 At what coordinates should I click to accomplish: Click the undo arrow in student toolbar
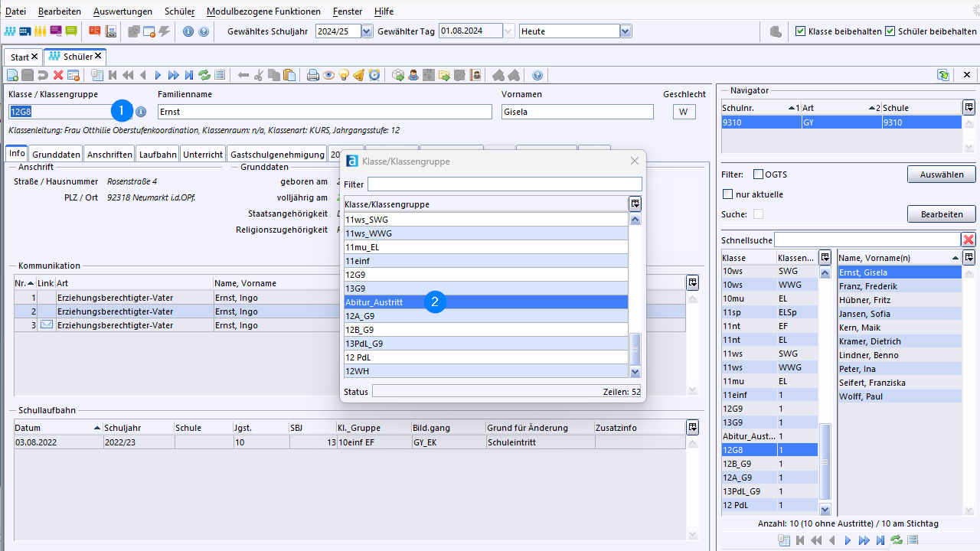pyautogui.click(x=43, y=75)
